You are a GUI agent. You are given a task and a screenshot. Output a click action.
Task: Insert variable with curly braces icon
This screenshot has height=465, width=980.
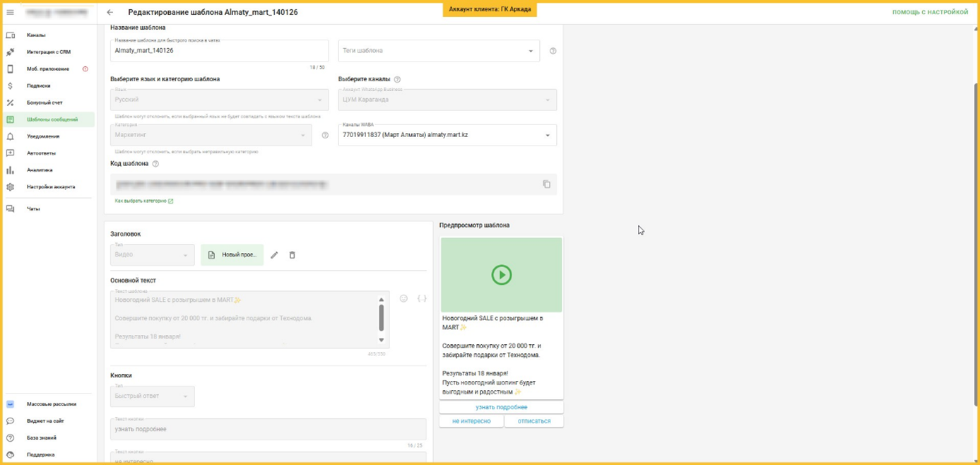point(422,299)
